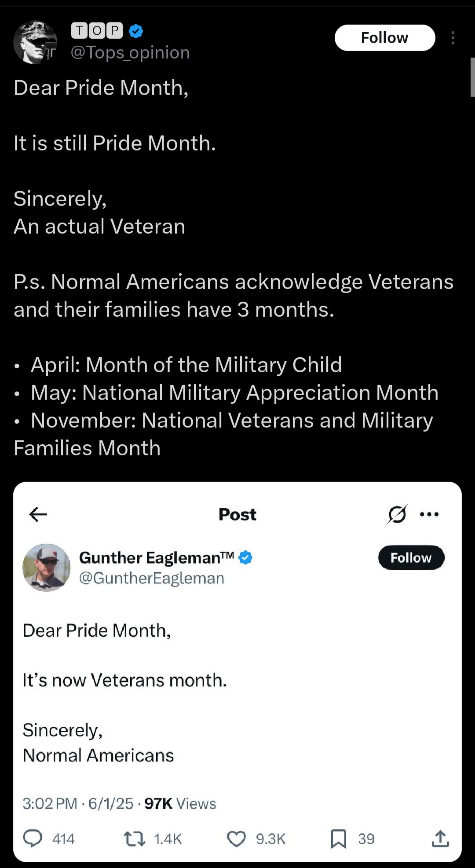Click the Grok icon in quoted post
The width and height of the screenshot is (475, 868).
click(x=397, y=514)
